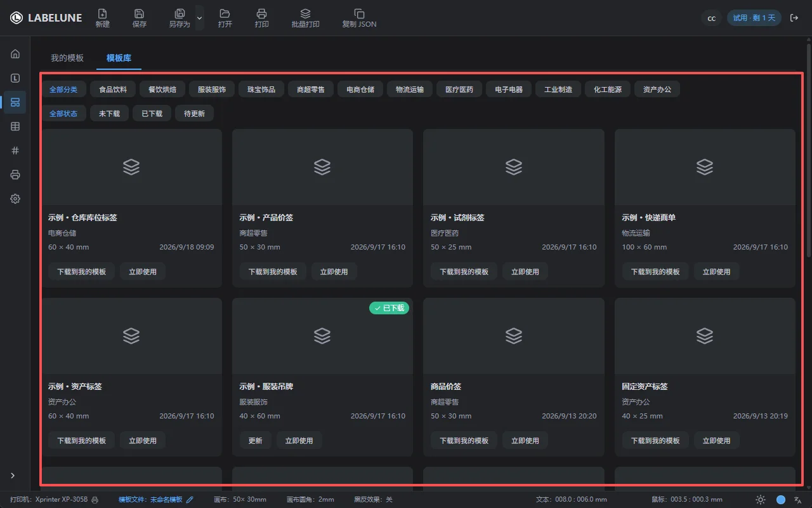Open the label editor icon in the sidebar
The image size is (812, 508).
pyautogui.click(x=15, y=77)
